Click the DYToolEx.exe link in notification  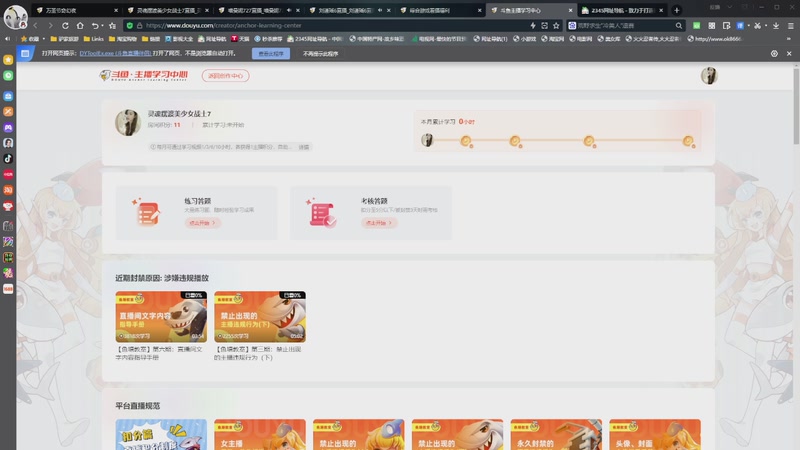point(115,53)
